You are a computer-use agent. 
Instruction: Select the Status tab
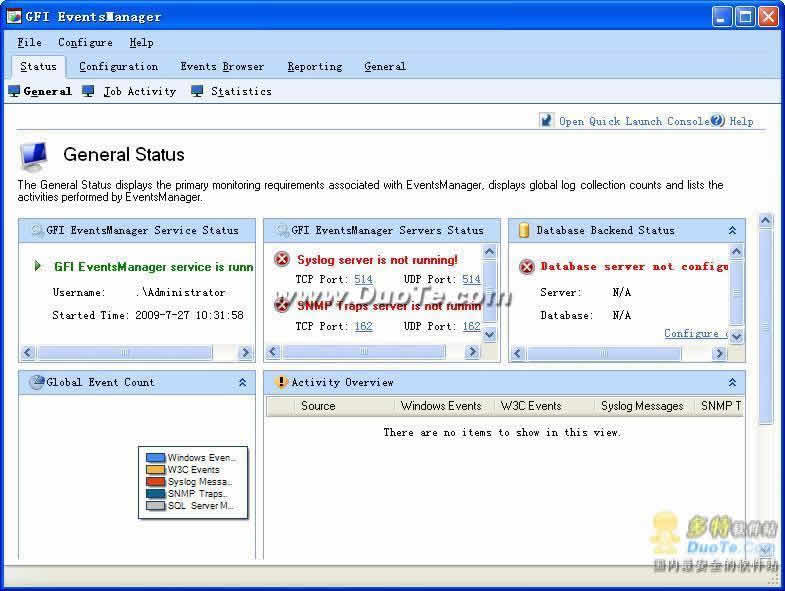pyautogui.click(x=39, y=67)
